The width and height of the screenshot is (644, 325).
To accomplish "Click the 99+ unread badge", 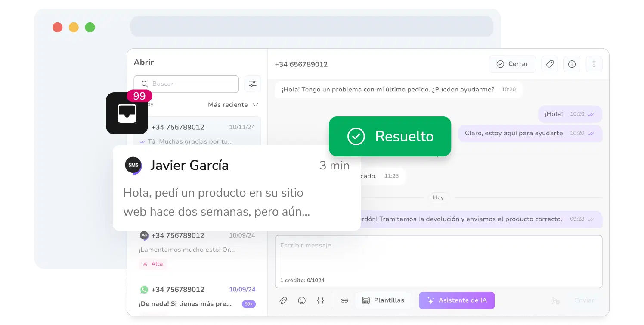I will 249,304.
